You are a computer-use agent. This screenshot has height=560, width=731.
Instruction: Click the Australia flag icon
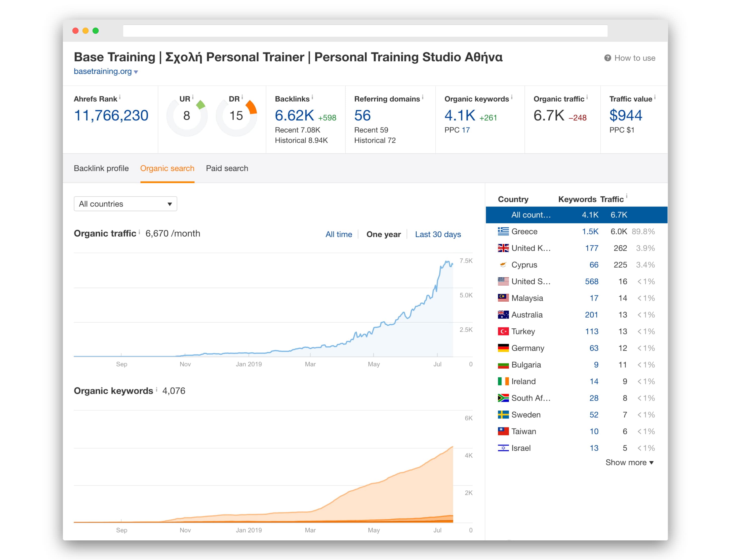[503, 315]
